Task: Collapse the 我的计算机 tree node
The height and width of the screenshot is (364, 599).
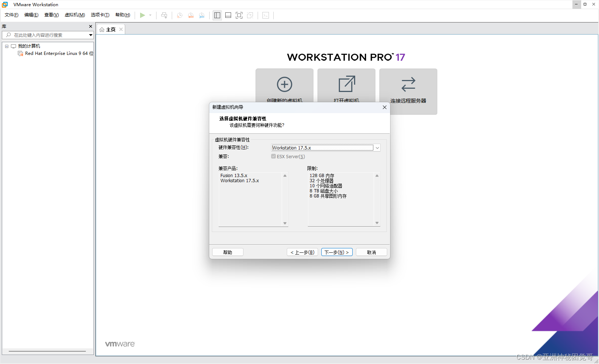Action: click(7, 46)
